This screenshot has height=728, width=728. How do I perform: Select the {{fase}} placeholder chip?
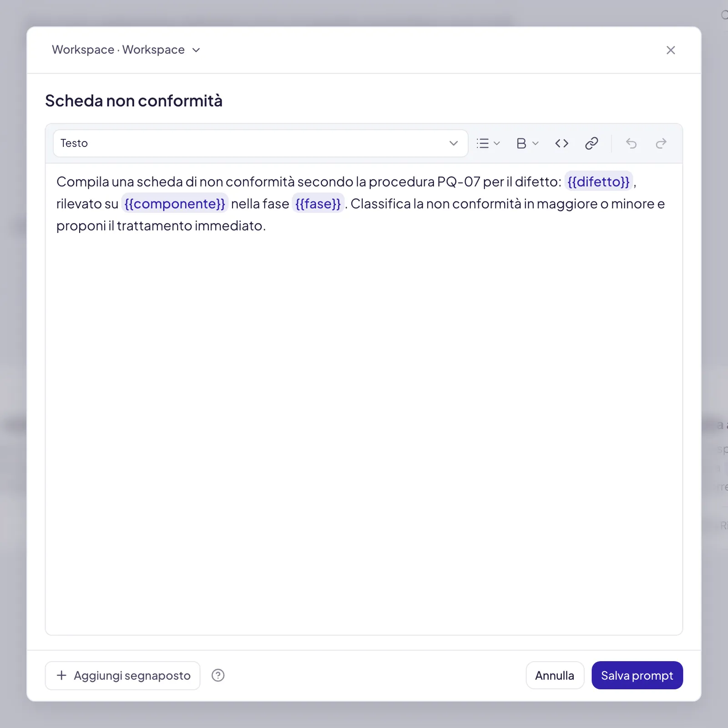point(318,203)
